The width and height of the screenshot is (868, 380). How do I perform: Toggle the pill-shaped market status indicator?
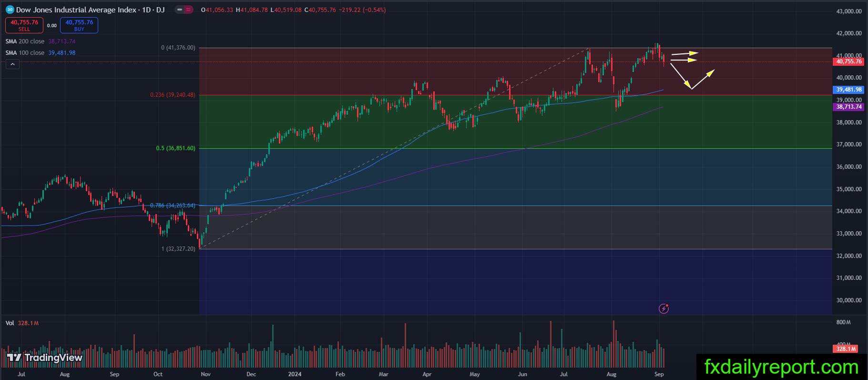[184, 10]
